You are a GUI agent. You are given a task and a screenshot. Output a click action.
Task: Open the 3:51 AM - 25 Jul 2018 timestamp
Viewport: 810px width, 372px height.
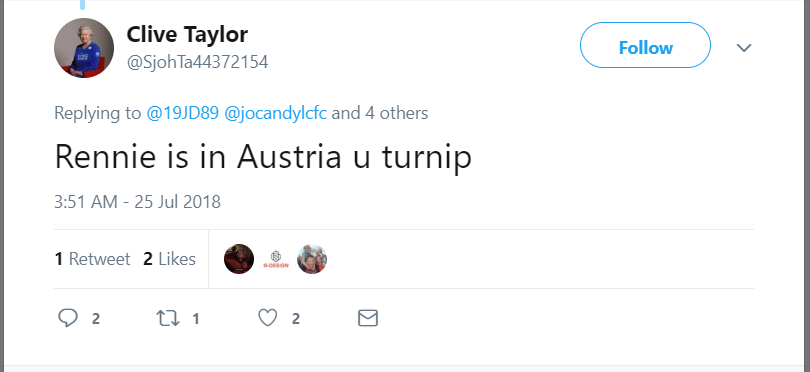[x=137, y=202]
